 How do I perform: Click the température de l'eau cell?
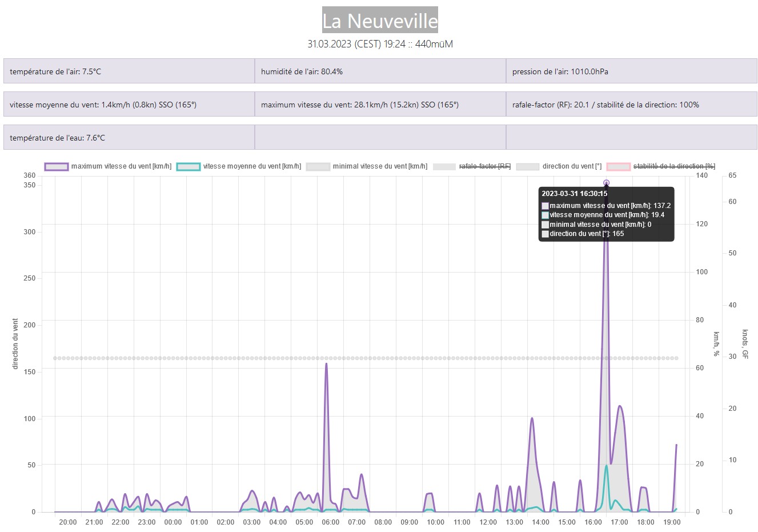click(129, 138)
